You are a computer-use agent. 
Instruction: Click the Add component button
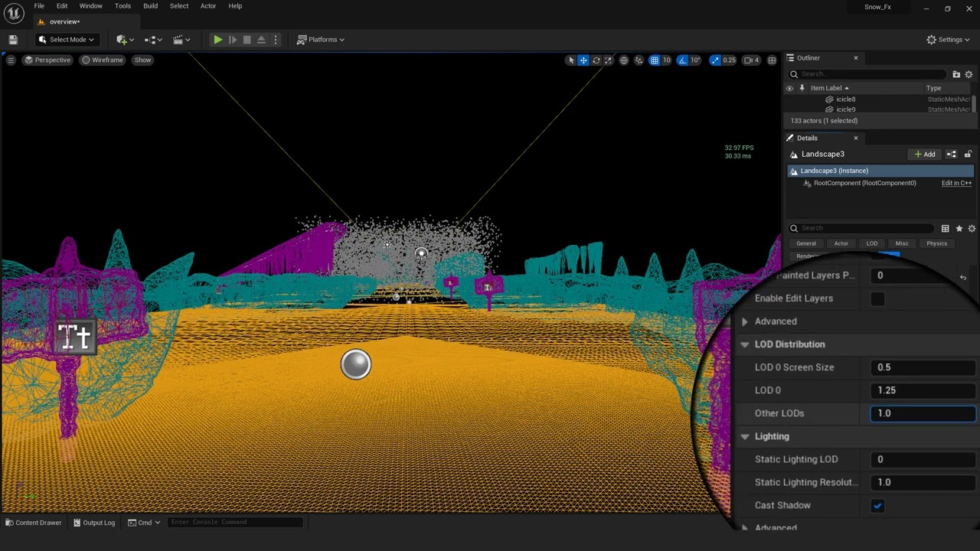pyautogui.click(x=925, y=155)
